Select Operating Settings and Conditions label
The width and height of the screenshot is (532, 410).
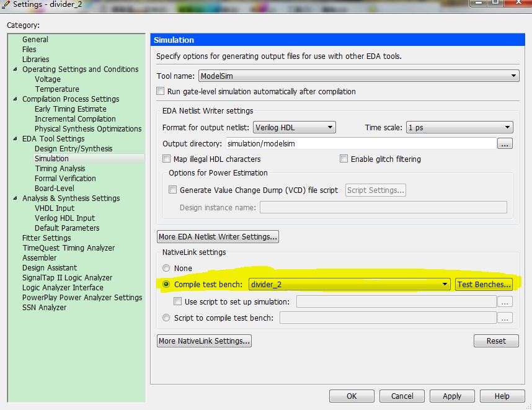81,69
